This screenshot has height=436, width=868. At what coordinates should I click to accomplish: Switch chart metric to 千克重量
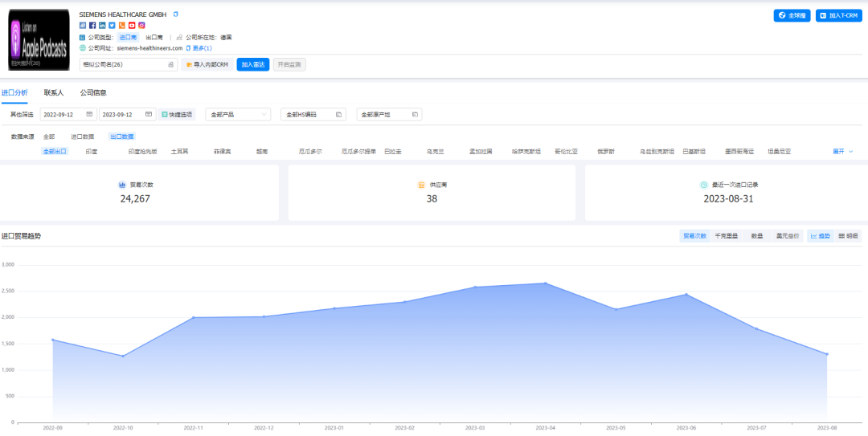727,236
